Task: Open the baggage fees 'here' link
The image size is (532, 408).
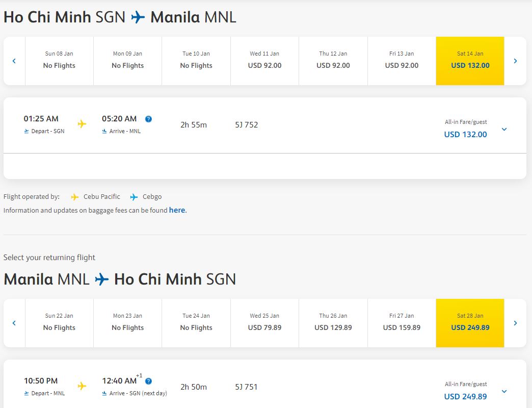Action: (177, 210)
